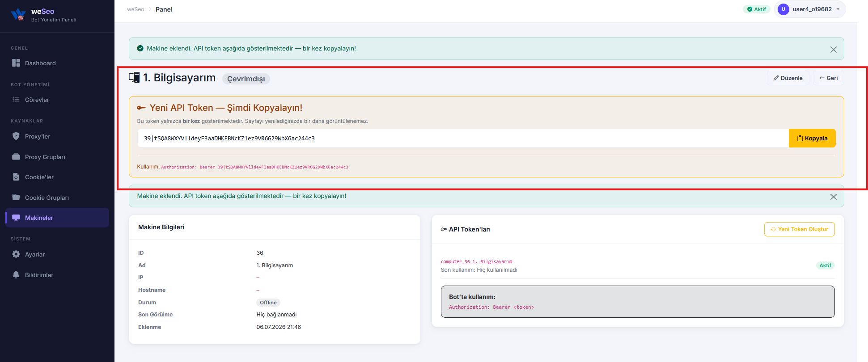This screenshot has height=362, width=868.
Task: Click the key icon beside Yeni API Token
Action: click(141, 108)
